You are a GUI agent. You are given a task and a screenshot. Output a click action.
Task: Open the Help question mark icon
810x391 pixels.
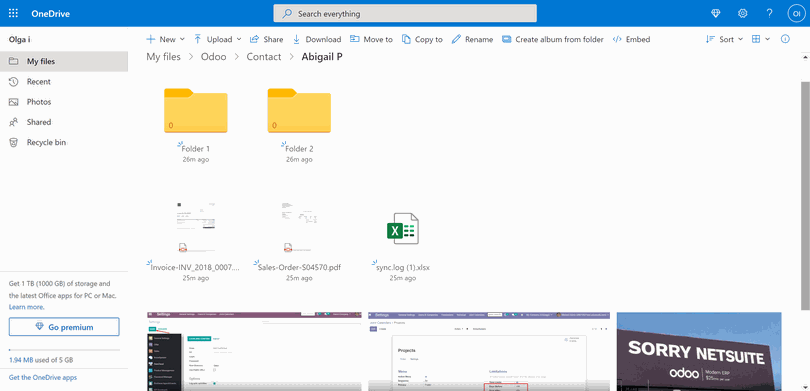770,13
